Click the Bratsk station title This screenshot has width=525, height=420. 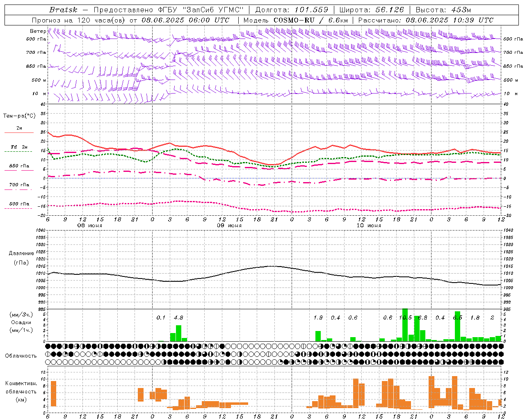pyautogui.click(x=63, y=9)
